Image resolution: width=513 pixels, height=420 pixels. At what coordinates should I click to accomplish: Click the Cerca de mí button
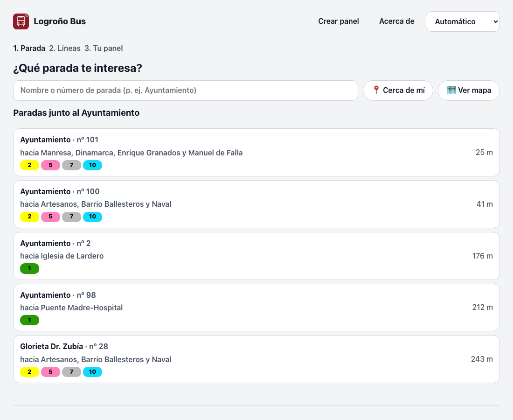point(398,91)
